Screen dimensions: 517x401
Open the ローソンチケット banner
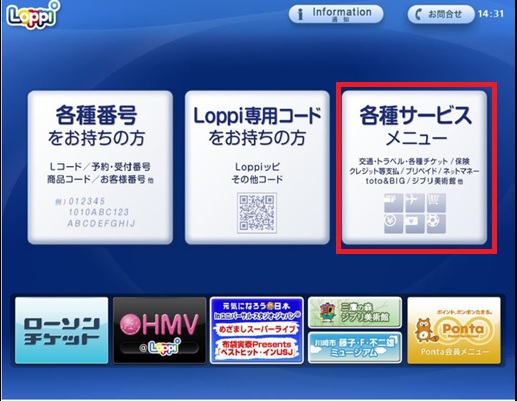coord(62,330)
